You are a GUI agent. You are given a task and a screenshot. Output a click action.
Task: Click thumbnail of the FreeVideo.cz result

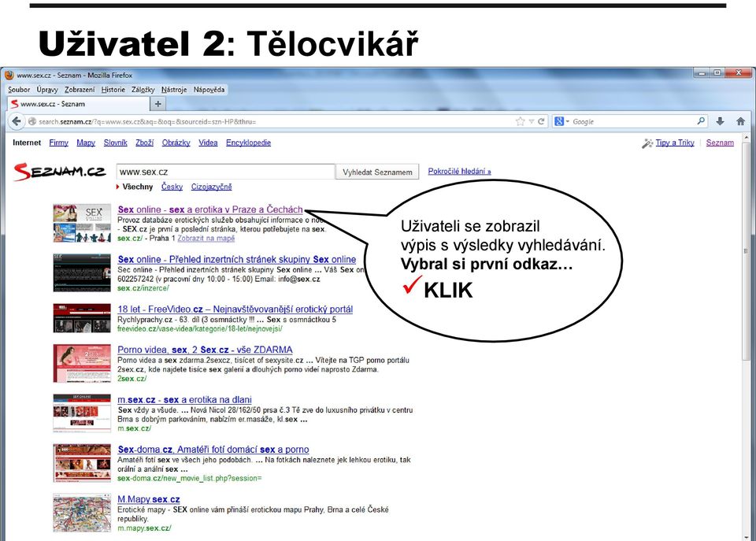[82, 318]
